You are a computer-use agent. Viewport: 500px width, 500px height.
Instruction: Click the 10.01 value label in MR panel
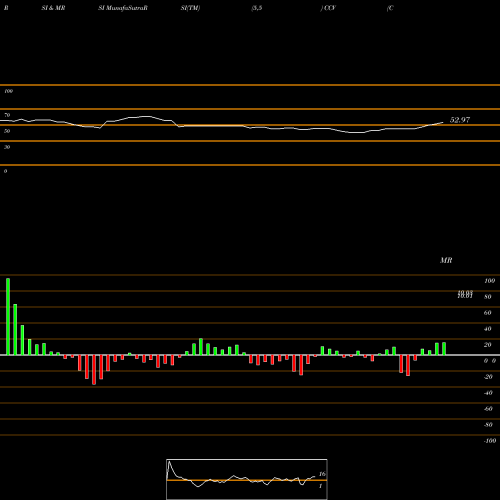coord(465,296)
